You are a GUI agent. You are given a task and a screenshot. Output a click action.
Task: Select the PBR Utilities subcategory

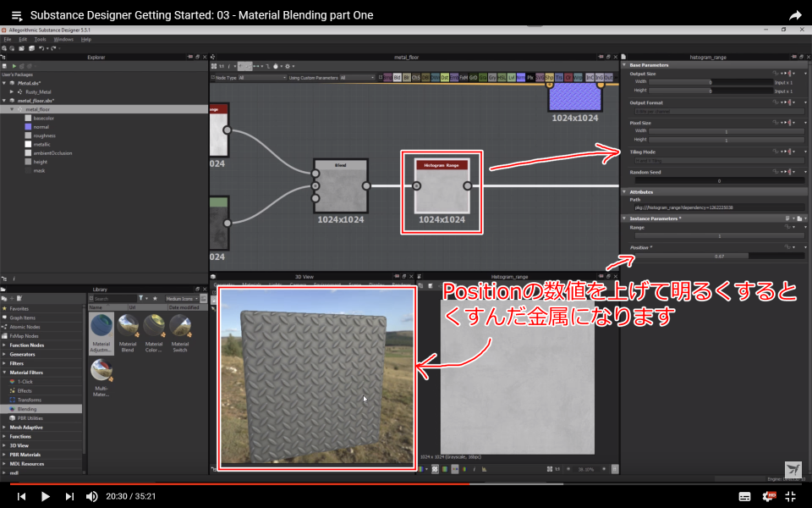(x=30, y=418)
